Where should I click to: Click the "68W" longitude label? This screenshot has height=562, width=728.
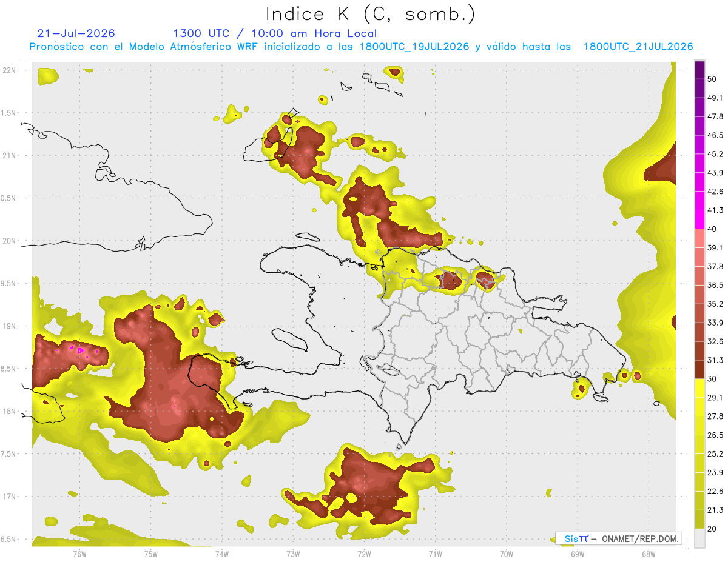[649, 554]
